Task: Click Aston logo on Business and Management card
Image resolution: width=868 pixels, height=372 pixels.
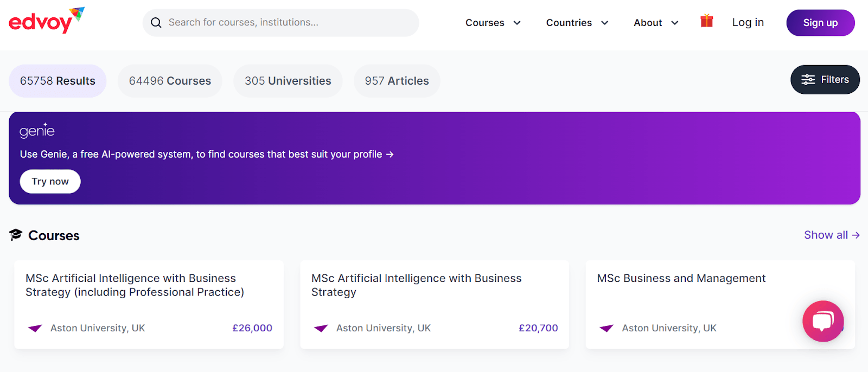Action: (x=607, y=328)
